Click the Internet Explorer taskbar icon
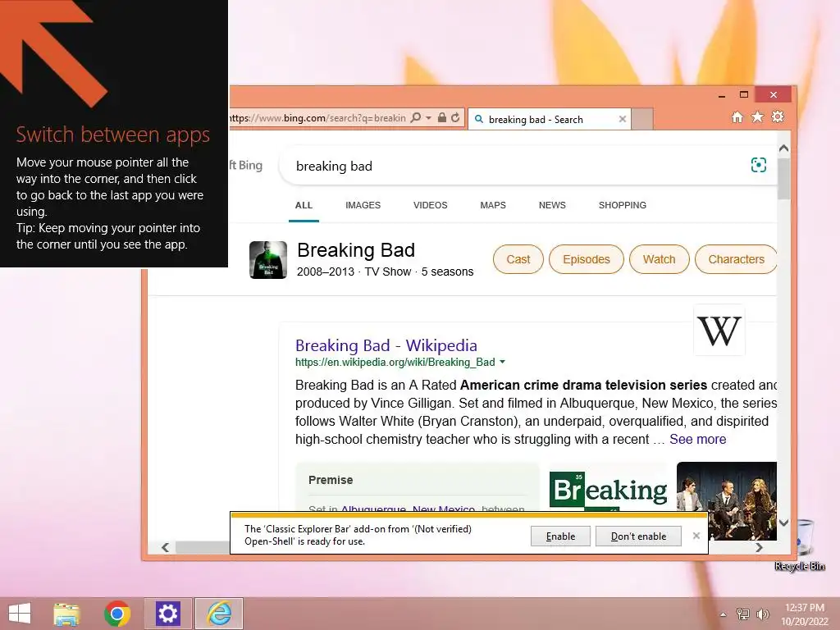 (x=219, y=614)
